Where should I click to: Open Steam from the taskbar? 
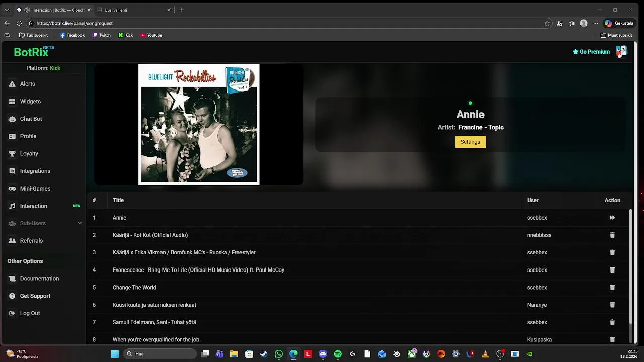coord(264,354)
